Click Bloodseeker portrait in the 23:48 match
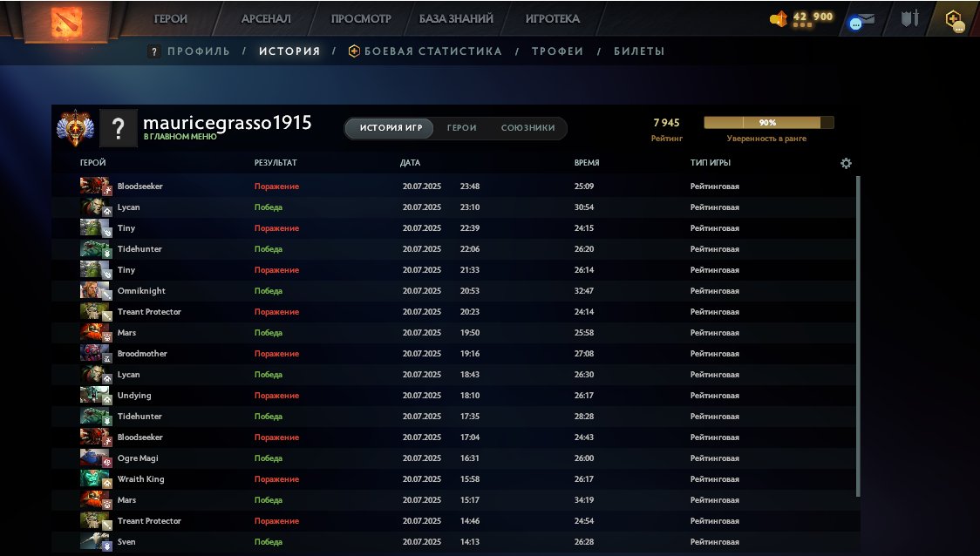This screenshot has height=556, width=980. [x=96, y=186]
